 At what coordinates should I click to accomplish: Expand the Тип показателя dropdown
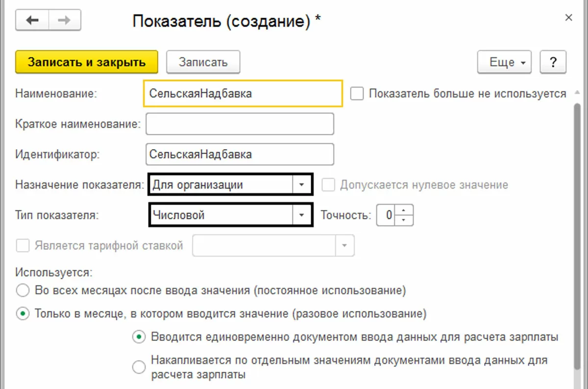point(302,215)
